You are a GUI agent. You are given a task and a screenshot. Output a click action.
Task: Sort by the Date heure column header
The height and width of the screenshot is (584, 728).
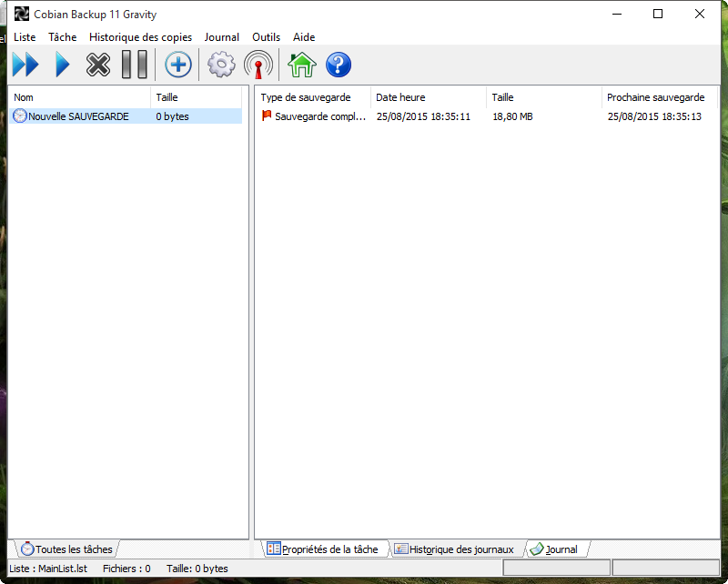pos(429,97)
